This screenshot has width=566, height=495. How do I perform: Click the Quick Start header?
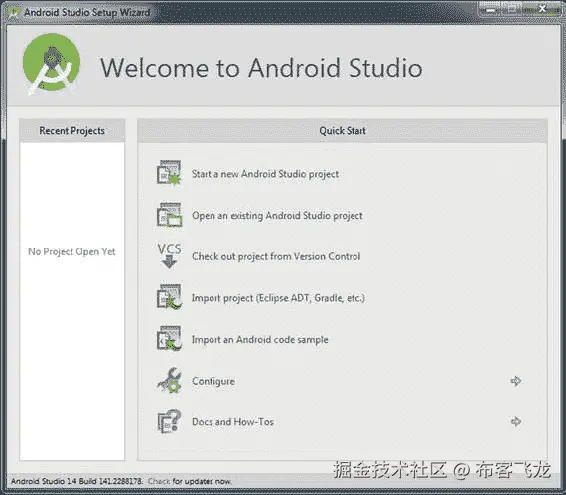pos(342,130)
